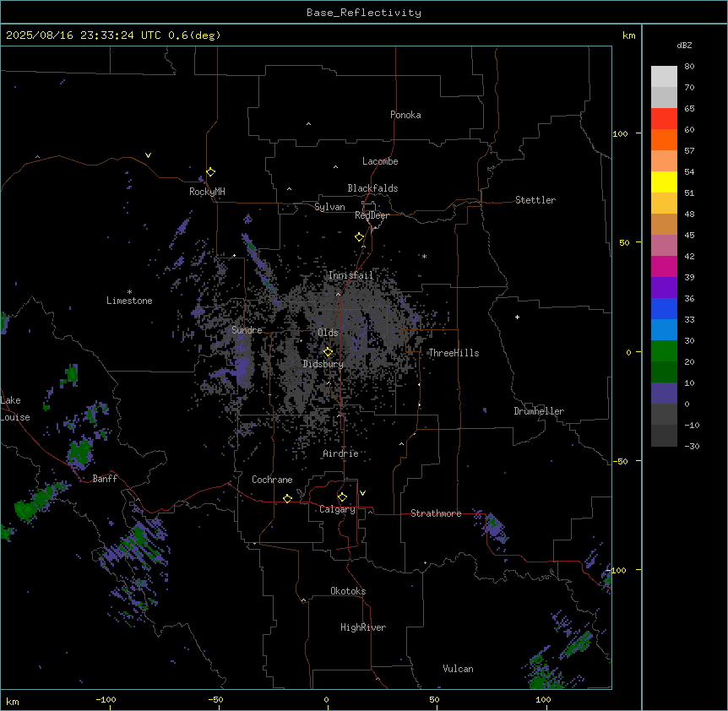Select the light blue 33 dBZ legend swatch
This screenshot has height=711, width=728.
(664, 330)
